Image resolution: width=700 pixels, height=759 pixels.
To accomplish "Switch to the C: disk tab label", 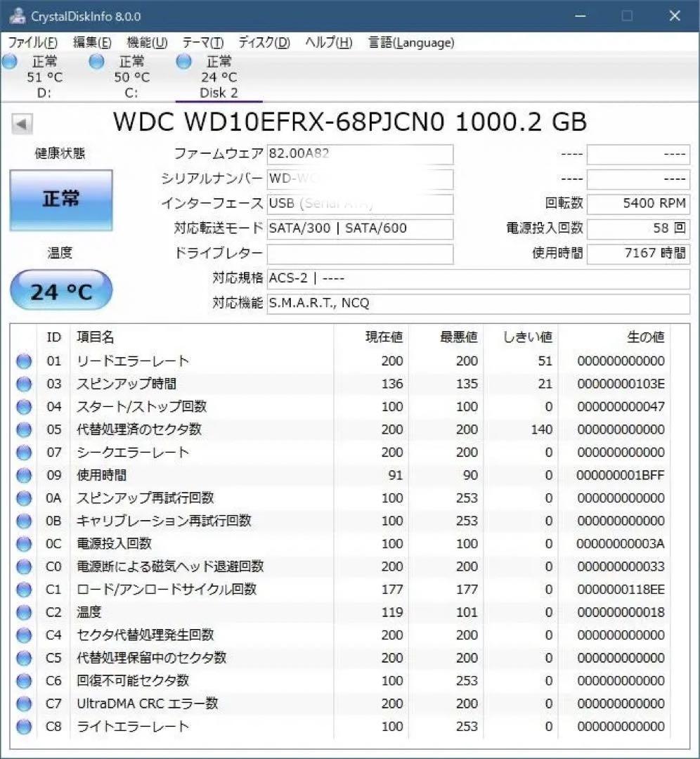I will 131,93.
